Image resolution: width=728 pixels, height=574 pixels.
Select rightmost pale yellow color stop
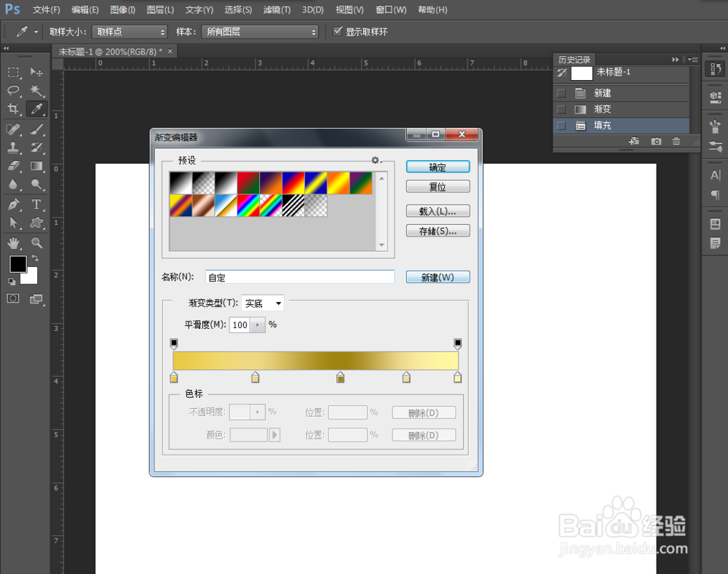[x=457, y=378]
